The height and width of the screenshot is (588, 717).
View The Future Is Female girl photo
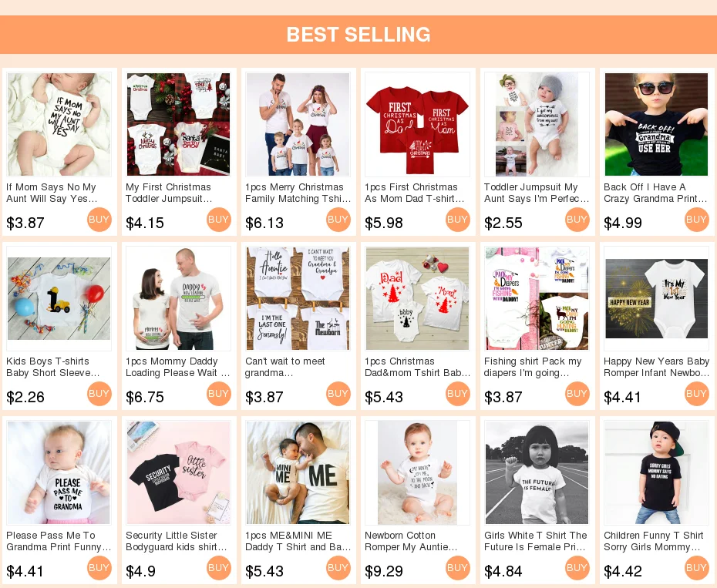click(537, 472)
